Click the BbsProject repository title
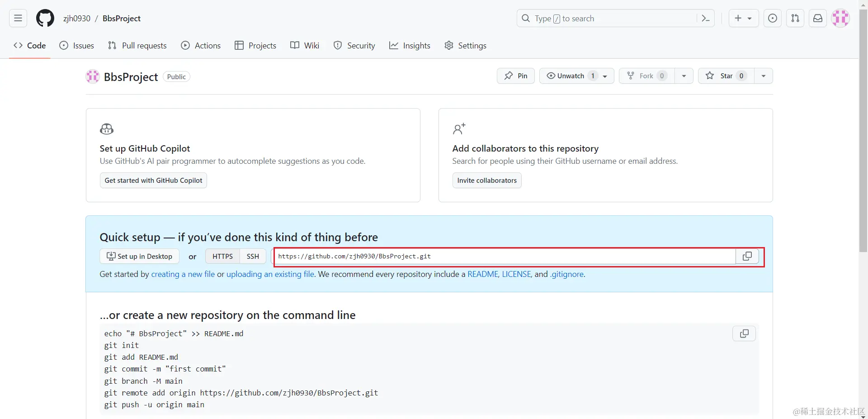 [x=131, y=77]
